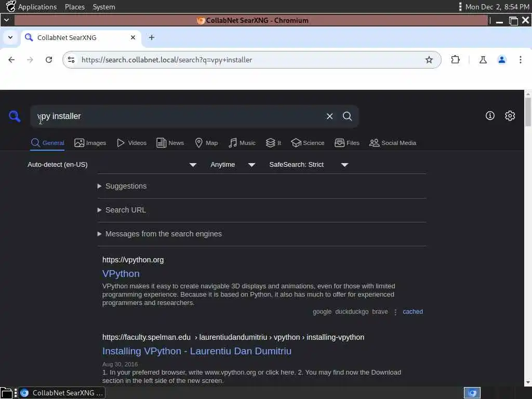Open the System menu
This screenshot has height=399, width=532.
pos(104,7)
